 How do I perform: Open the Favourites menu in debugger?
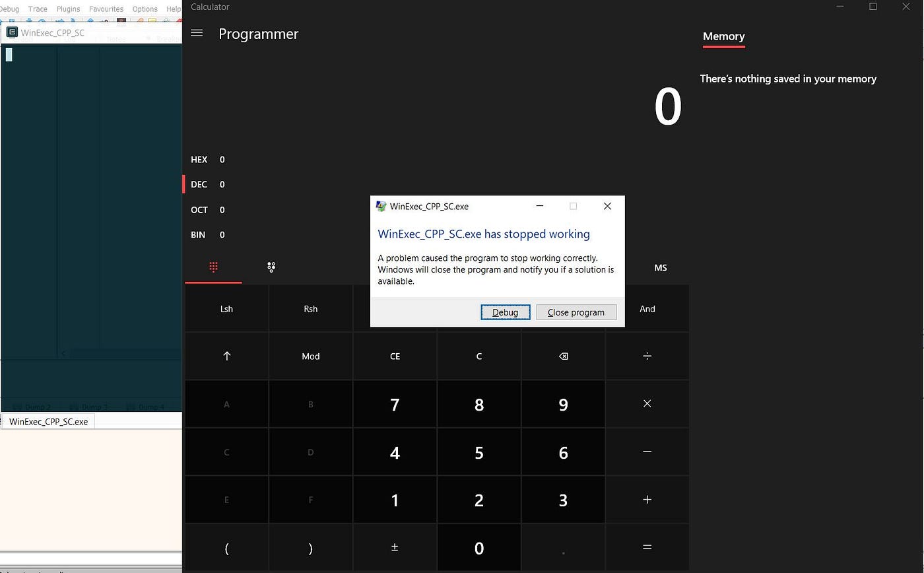[106, 9]
